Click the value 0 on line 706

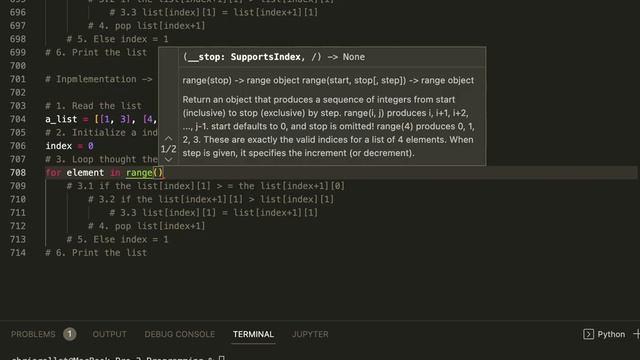click(x=91, y=146)
